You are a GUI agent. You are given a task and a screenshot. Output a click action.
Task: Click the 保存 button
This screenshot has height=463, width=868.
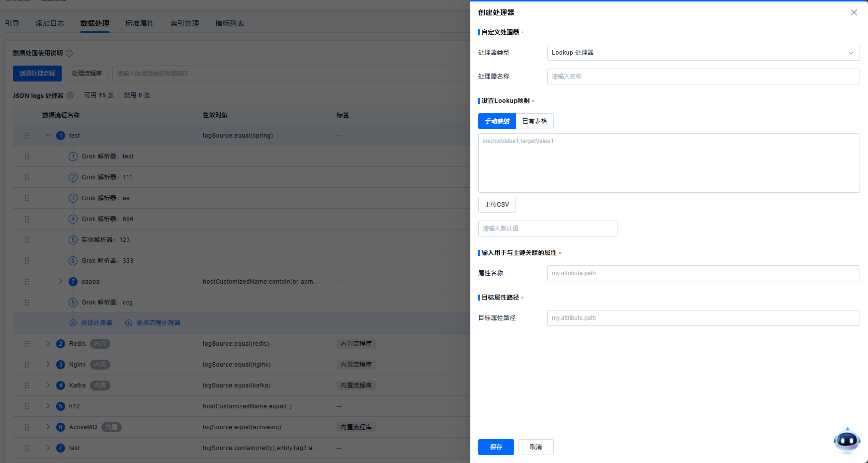point(496,447)
